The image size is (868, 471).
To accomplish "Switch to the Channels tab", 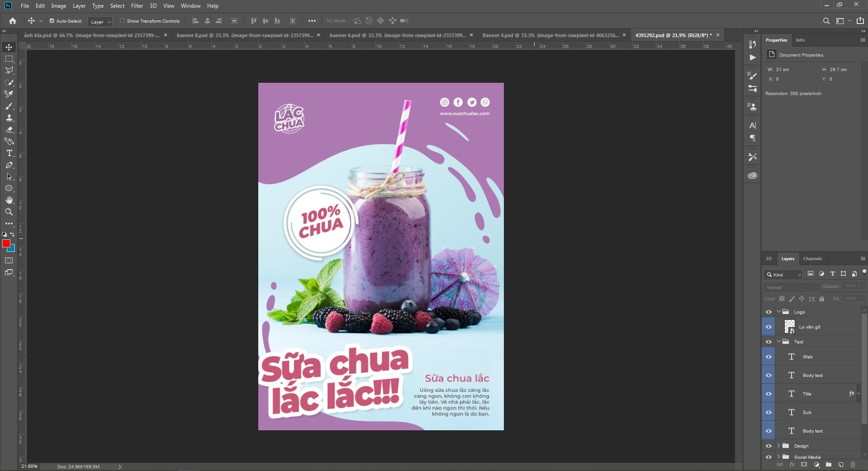I will point(812,259).
